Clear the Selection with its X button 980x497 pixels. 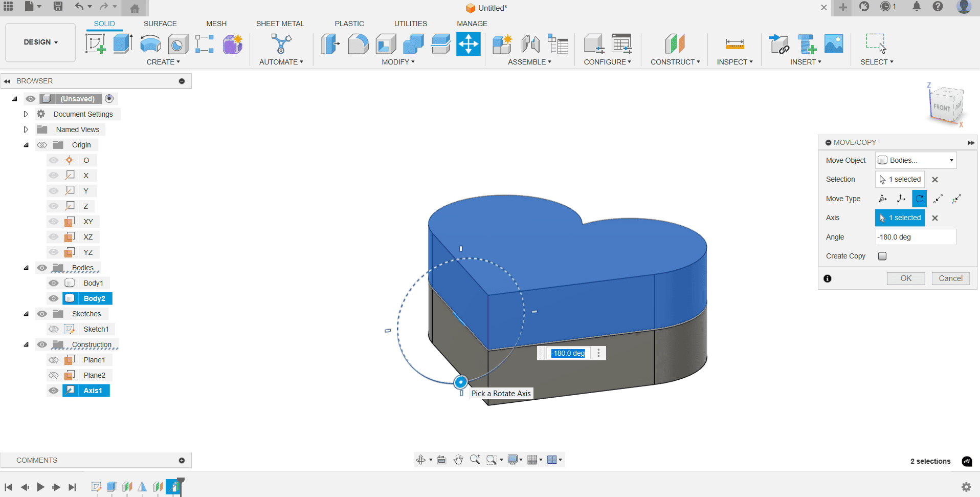point(935,180)
